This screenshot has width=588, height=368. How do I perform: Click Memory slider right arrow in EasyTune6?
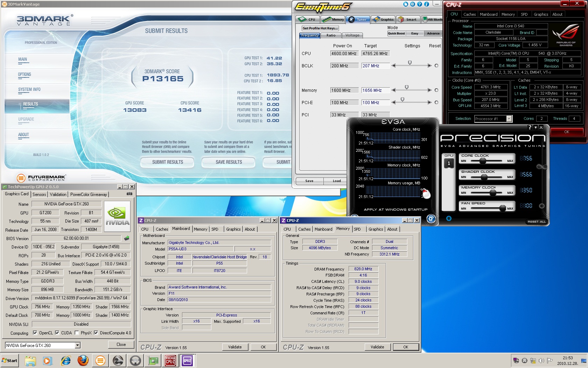pos(429,90)
